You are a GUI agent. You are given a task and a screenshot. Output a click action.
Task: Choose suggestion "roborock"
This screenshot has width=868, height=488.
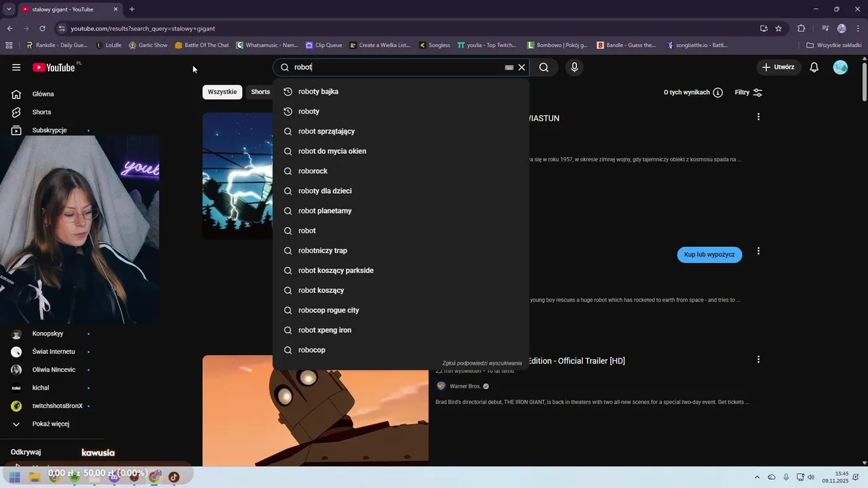click(x=400, y=171)
